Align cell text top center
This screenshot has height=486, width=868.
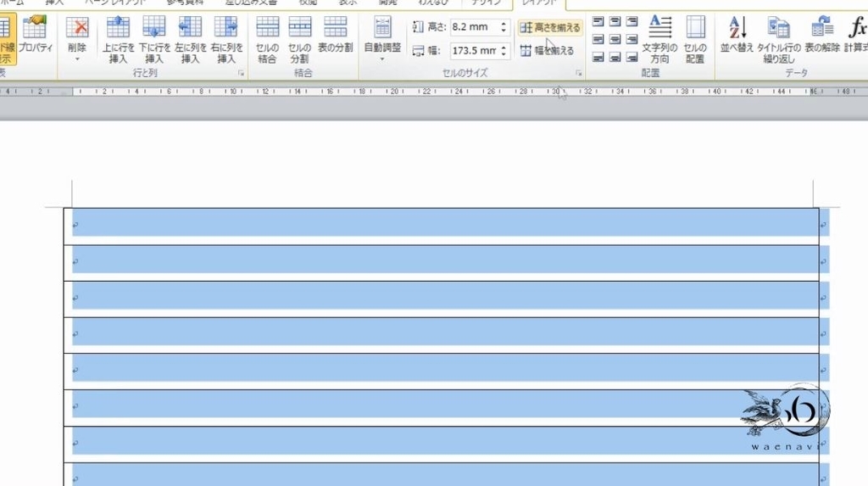pyautogui.click(x=615, y=21)
